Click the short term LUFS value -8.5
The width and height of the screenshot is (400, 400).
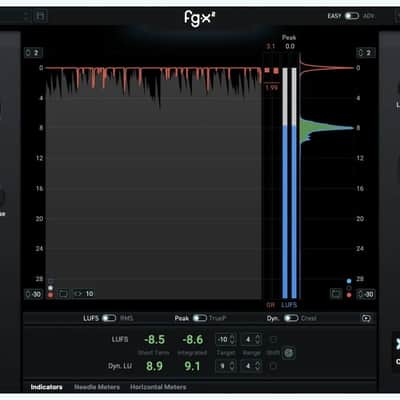pyautogui.click(x=155, y=340)
